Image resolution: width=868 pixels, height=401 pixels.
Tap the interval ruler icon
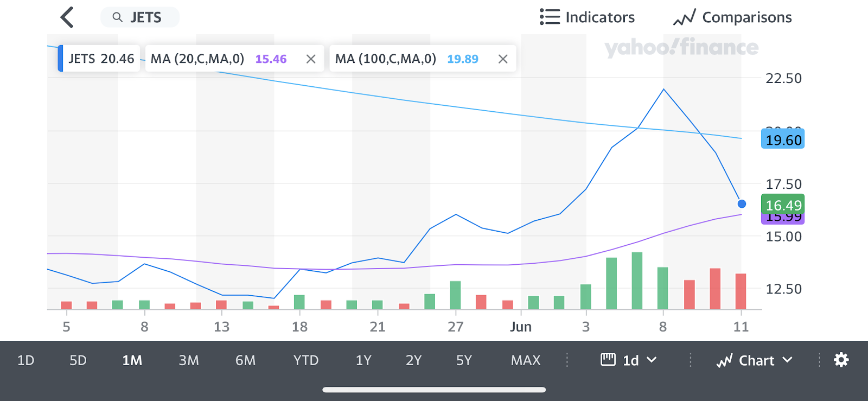pyautogui.click(x=608, y=359)
